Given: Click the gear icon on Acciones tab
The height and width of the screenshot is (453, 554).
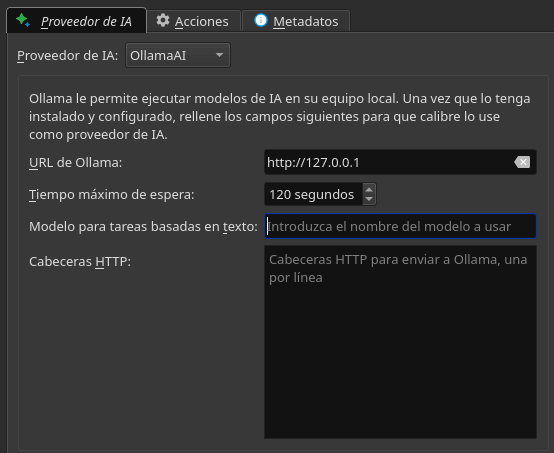Looking at the screenshot, I should click(163, 20).
